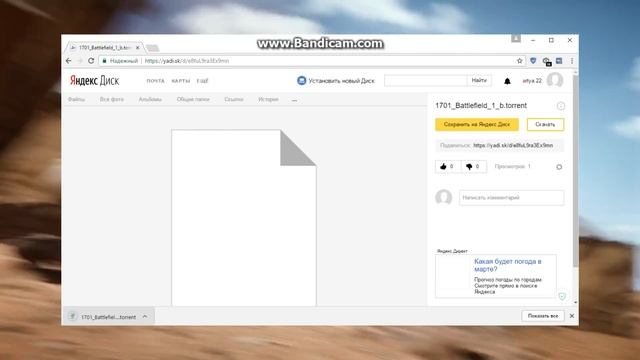Close the Battlefield torrent browser tab
Image resolution: width=640 pixels, height=360 pixels.
[x=138, y=48]
